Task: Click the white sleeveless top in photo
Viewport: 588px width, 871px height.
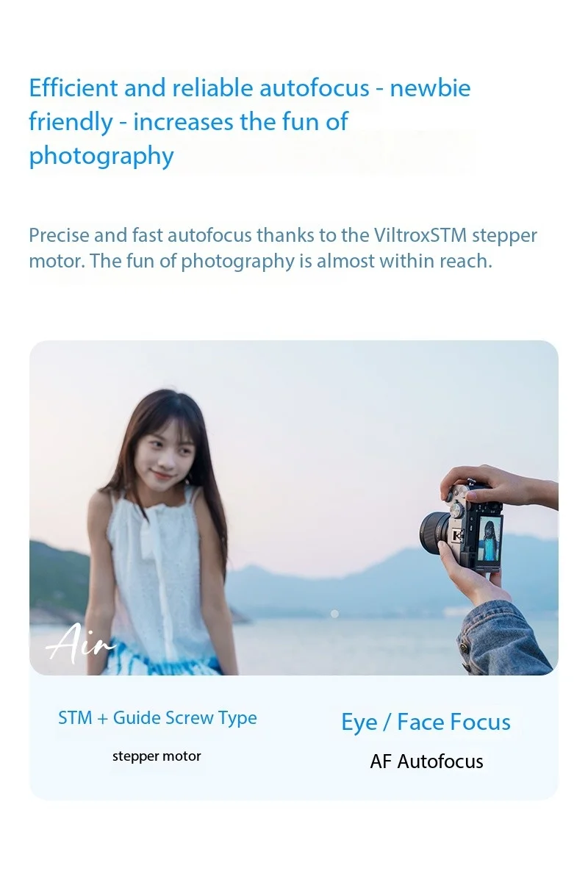Action: tap(161, 572)
